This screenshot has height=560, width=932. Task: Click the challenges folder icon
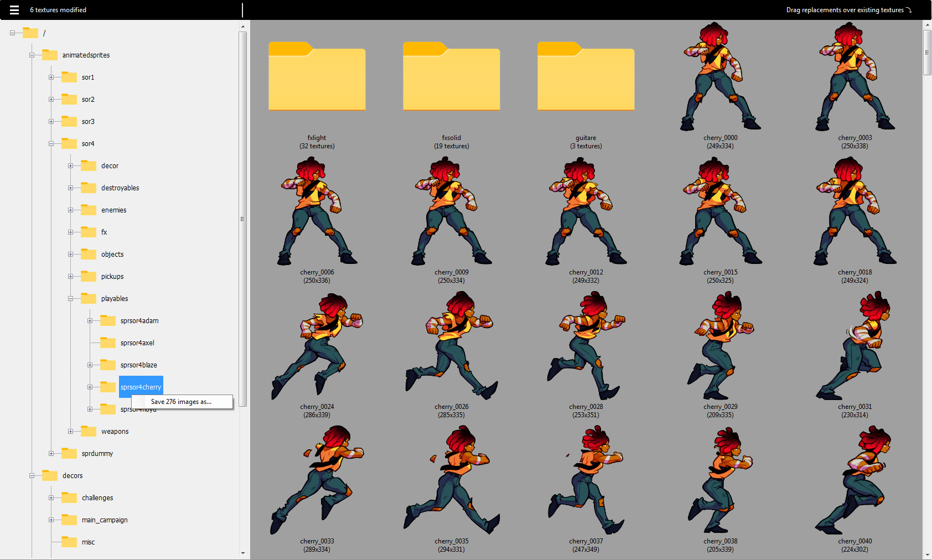pos(69,498)
